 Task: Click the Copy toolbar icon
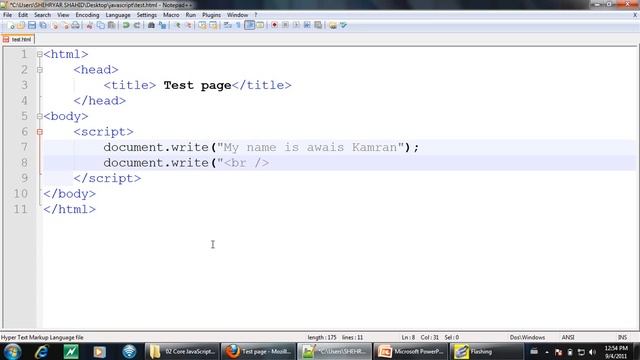click(x=101, y=25)
